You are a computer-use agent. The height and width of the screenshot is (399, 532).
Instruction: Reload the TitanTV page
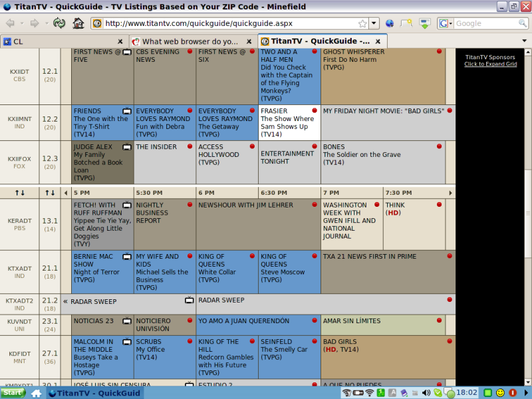click(59, 23)
